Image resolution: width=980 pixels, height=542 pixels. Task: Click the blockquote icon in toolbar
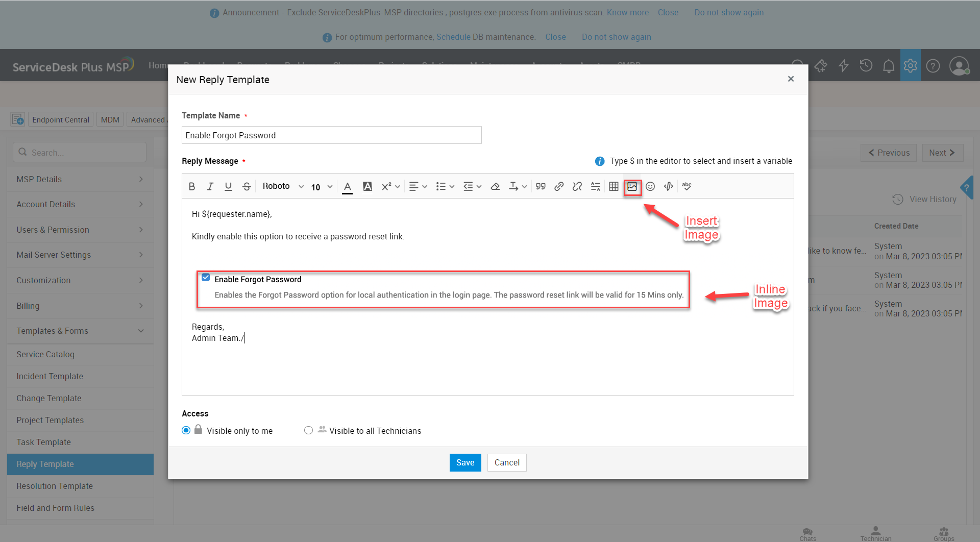541,187
